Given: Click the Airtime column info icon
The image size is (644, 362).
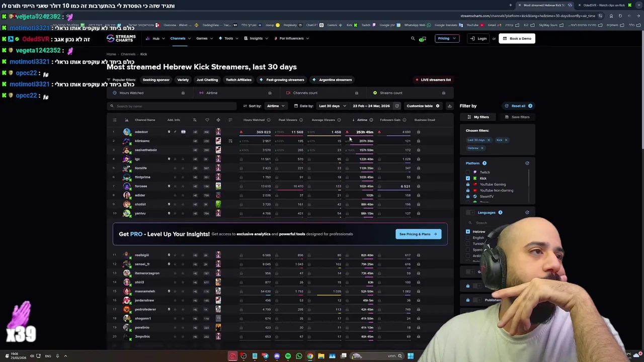Looking at the screenshot, I should (x=371, y=120).
